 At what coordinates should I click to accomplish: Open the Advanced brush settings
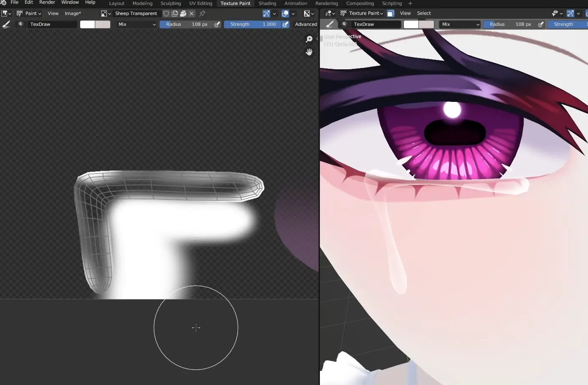coord(306,24)
